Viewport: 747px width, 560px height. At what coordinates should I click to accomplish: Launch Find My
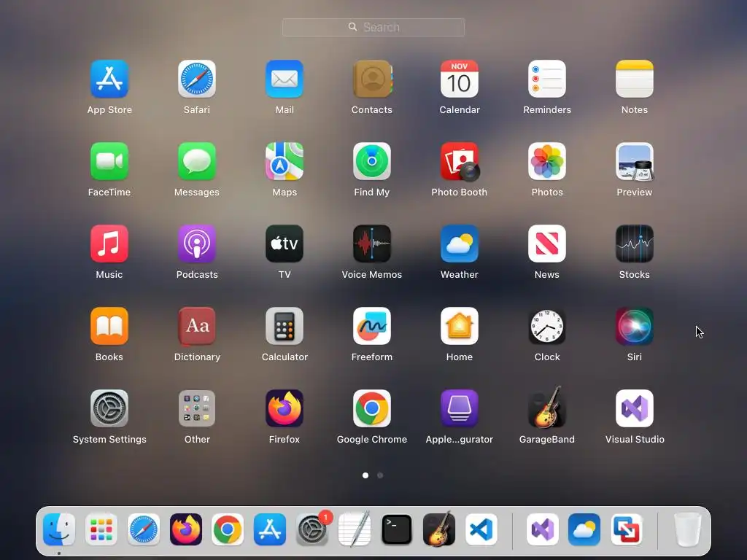[372, 161]
